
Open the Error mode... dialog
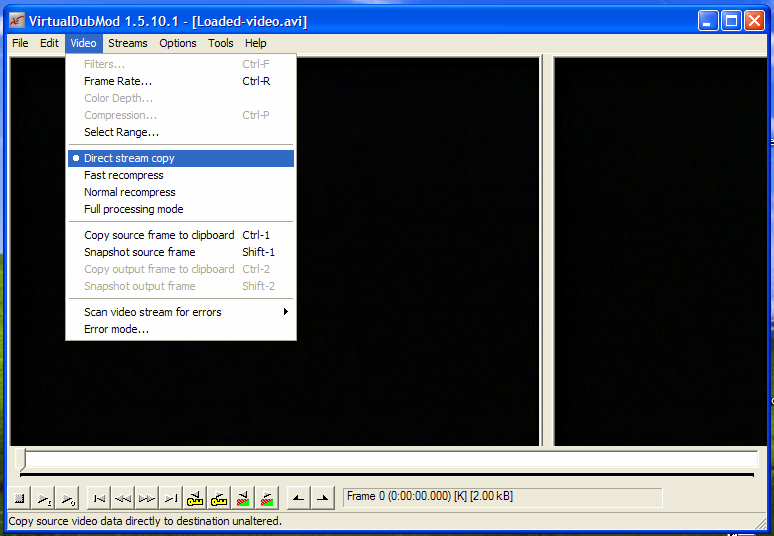pyautogui.click(x=181, y=329)
